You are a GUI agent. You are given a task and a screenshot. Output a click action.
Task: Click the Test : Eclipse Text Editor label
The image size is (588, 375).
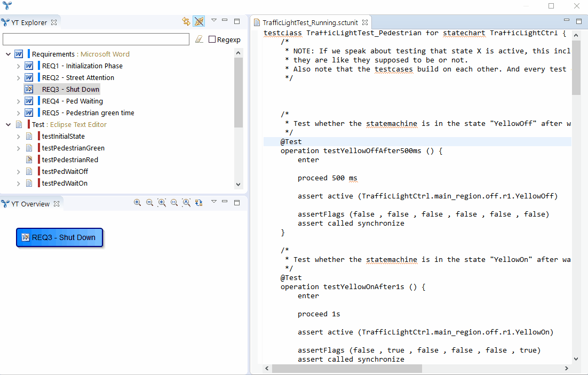[x=69, y=124]
